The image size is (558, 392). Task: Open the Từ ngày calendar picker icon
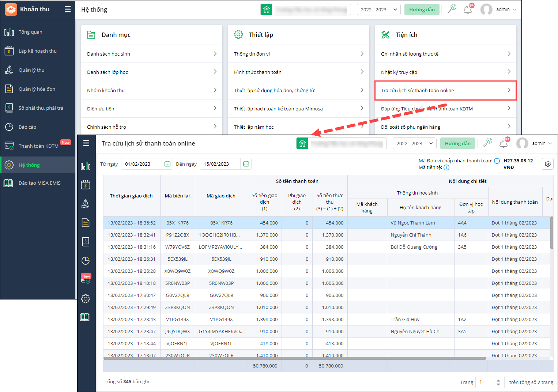167,164
